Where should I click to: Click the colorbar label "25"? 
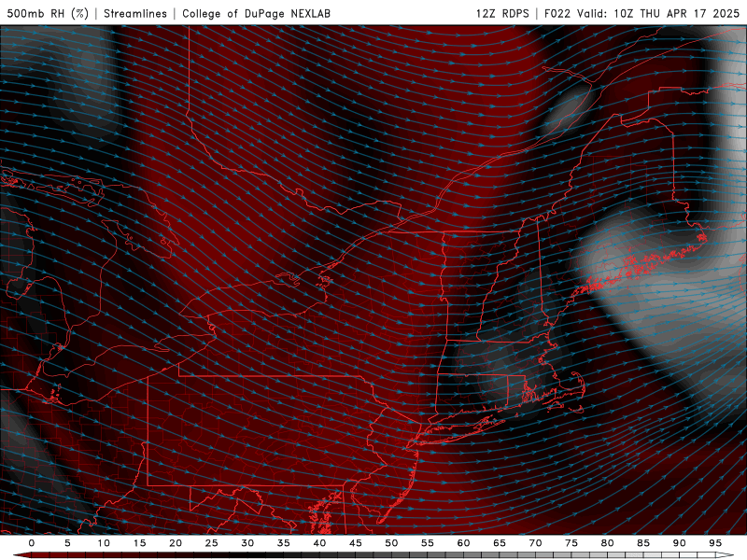point(212,543)
